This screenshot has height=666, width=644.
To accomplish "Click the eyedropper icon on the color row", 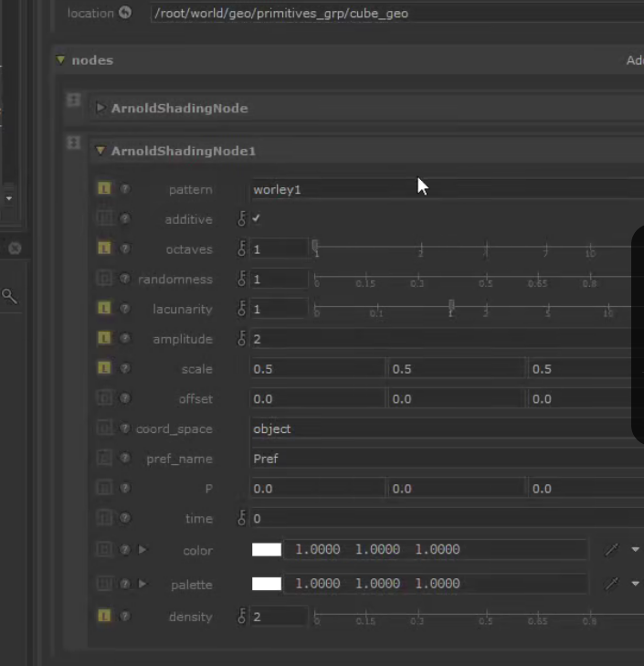I will tap(611, 550).
